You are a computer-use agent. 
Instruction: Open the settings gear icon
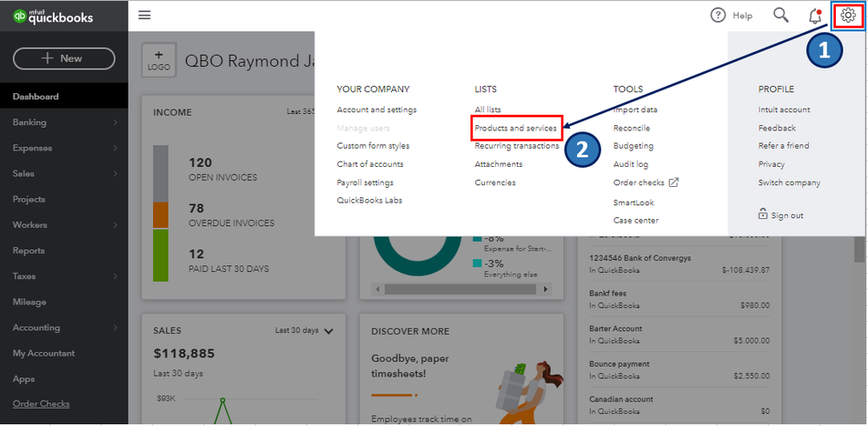[x=847, y=15]
